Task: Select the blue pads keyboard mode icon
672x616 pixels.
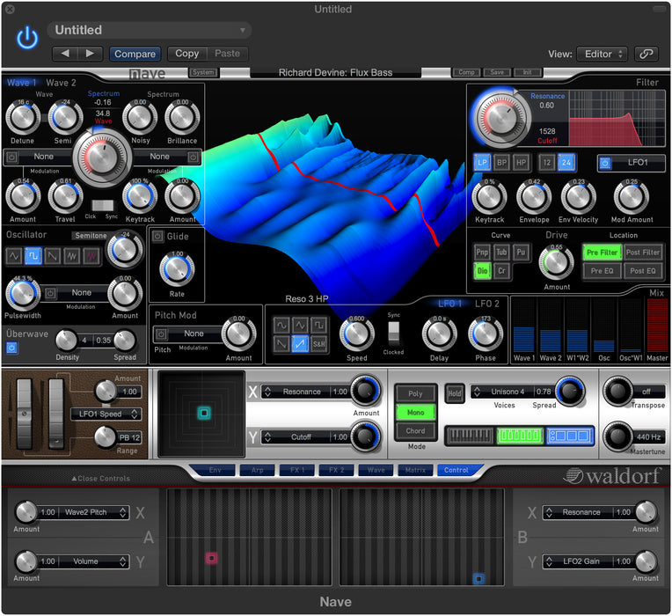Action: tap(569, 436)
